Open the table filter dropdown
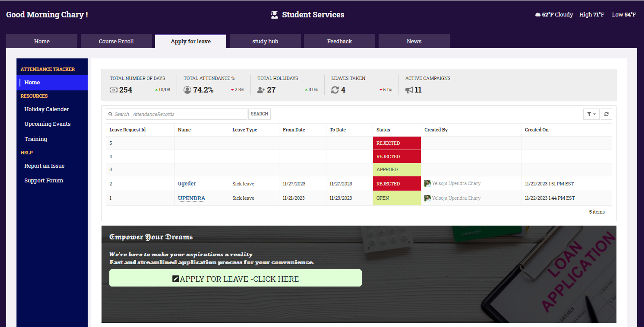The width and height of the screenshot is (644, 327). coord(591,114)
